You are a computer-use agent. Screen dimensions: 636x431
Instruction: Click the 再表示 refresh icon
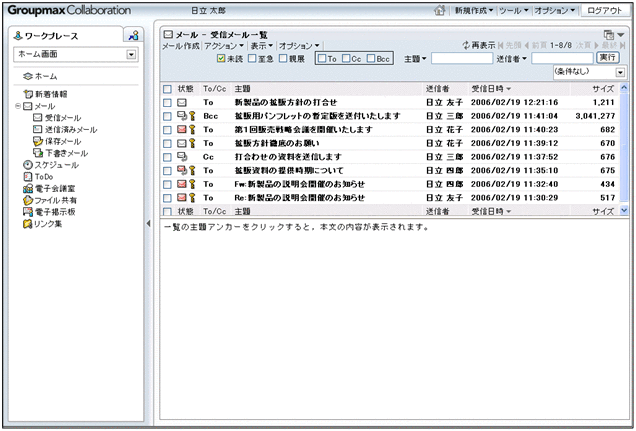(466, 45)
